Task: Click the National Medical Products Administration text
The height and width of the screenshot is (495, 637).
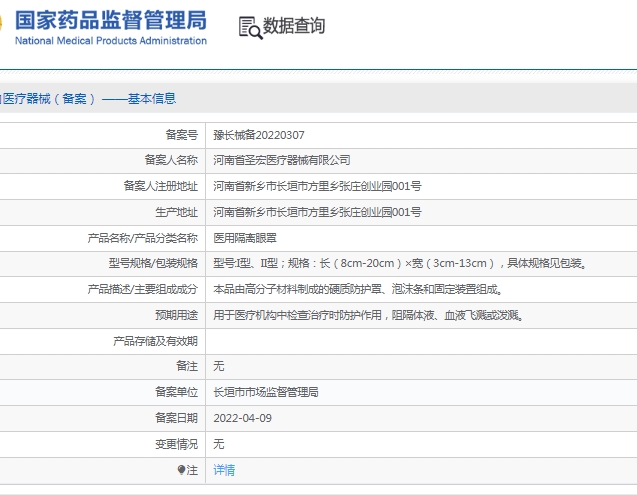Action: click(x=111, y=41)
